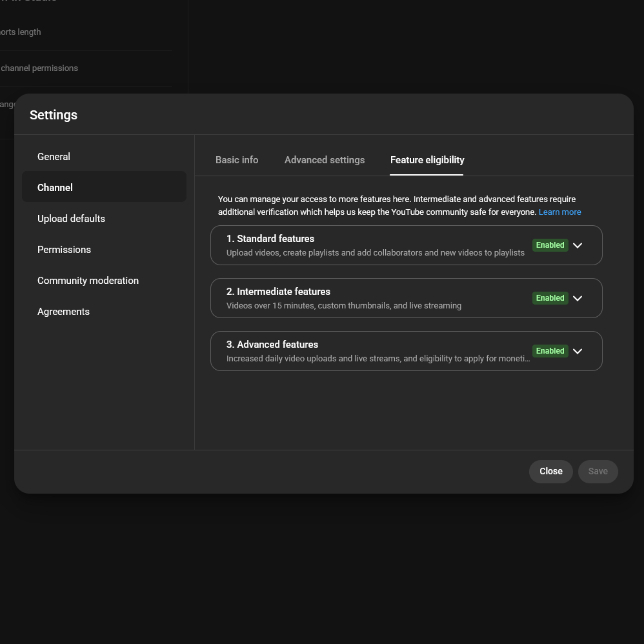Select the Feature eligibility tab
Image resolution: width=644 pixels, height=644 pixels.
click(x=427, y=160)
